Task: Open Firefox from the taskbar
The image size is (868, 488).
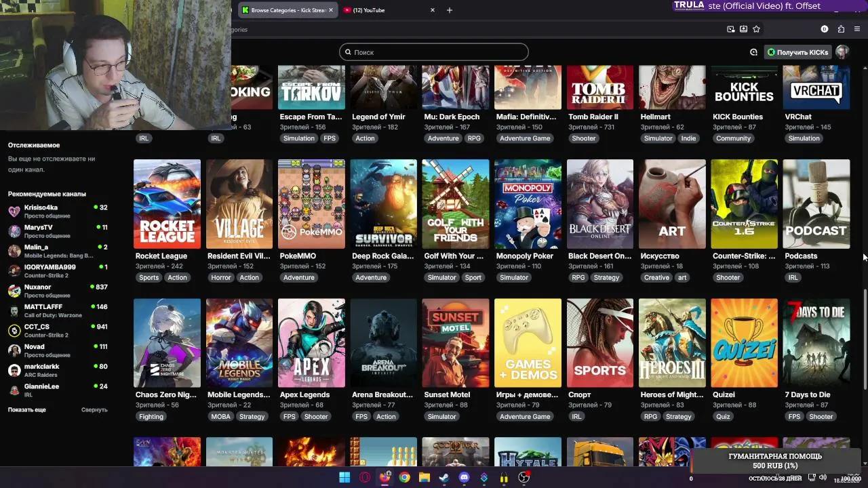Action: 384,478
